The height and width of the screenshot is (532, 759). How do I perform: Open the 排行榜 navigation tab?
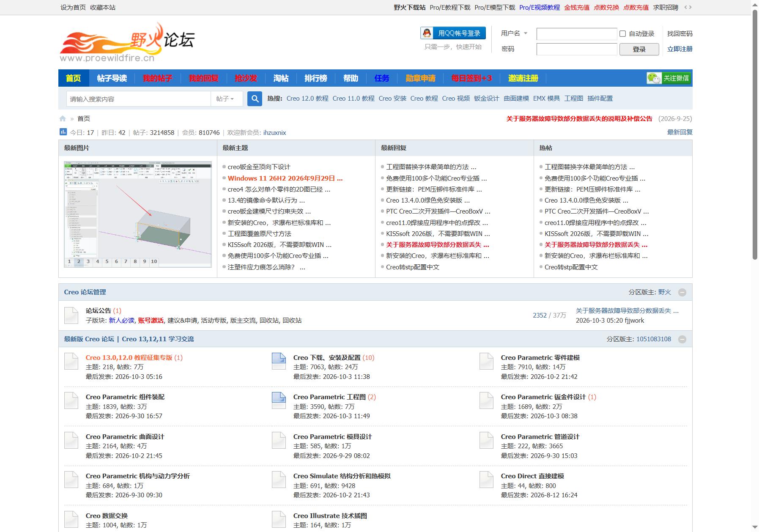[x=316, y=78]
